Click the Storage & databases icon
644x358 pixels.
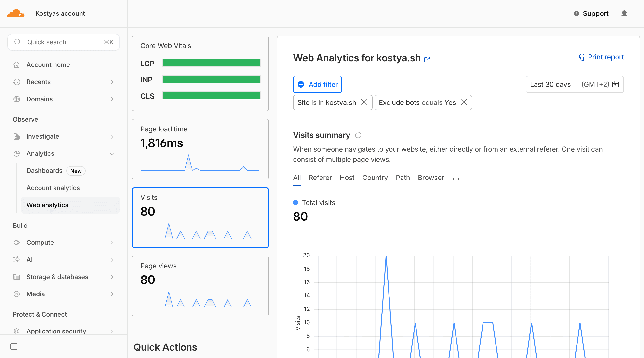click(17, 277)
